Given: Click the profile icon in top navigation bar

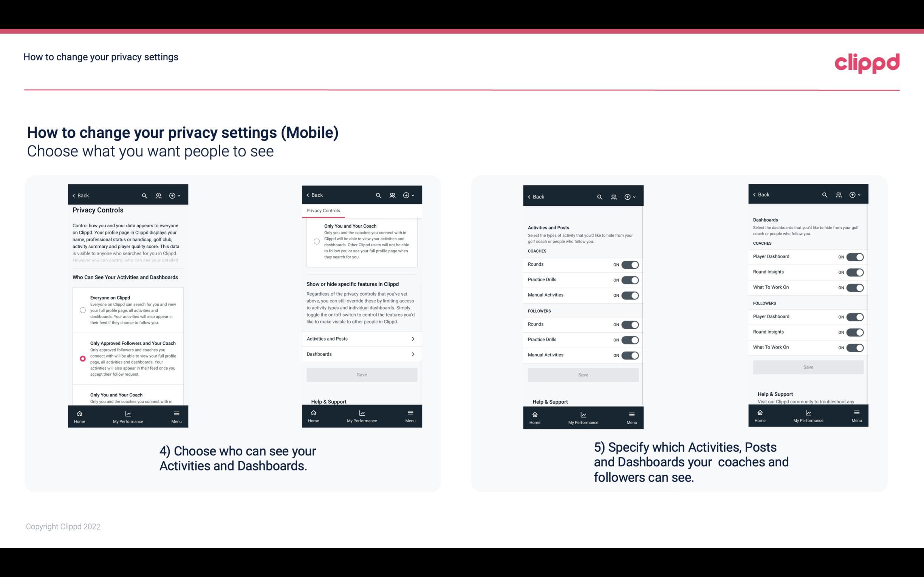Looking at the screenshot, I should 158,196.
